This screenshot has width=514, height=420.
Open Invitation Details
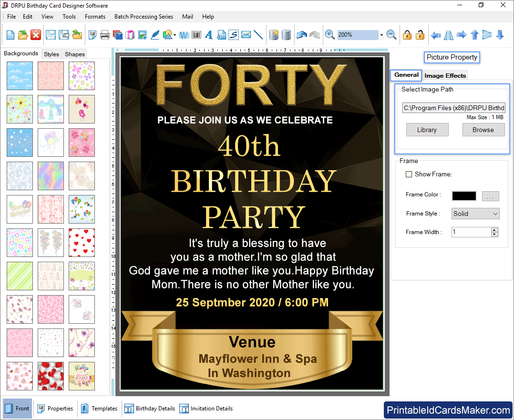206,409
